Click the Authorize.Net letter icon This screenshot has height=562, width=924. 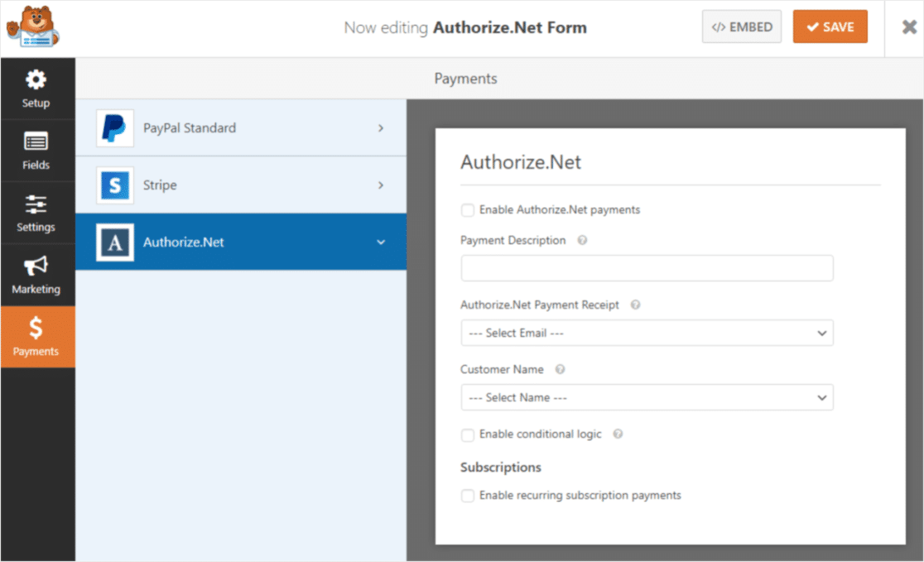113,242
